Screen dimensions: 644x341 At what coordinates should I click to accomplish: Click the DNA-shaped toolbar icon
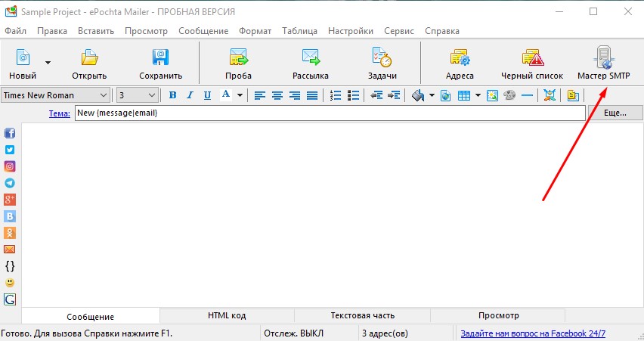(550, 96)
